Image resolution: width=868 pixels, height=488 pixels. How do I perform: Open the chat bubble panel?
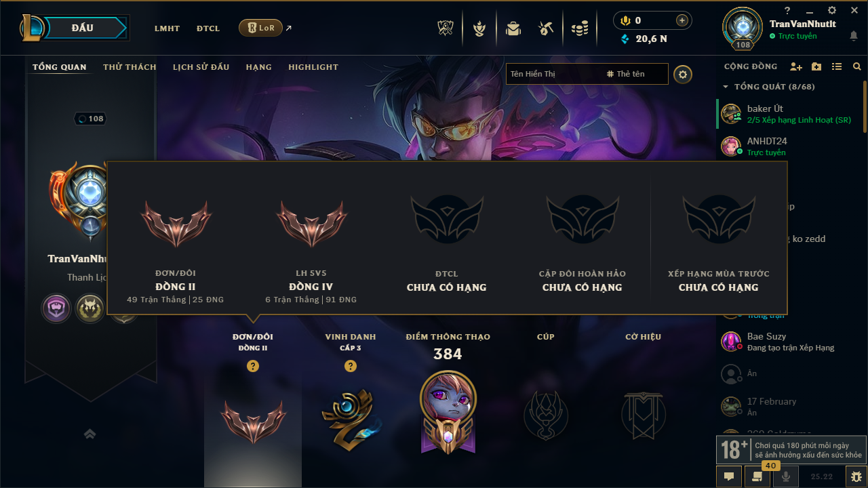729,476
